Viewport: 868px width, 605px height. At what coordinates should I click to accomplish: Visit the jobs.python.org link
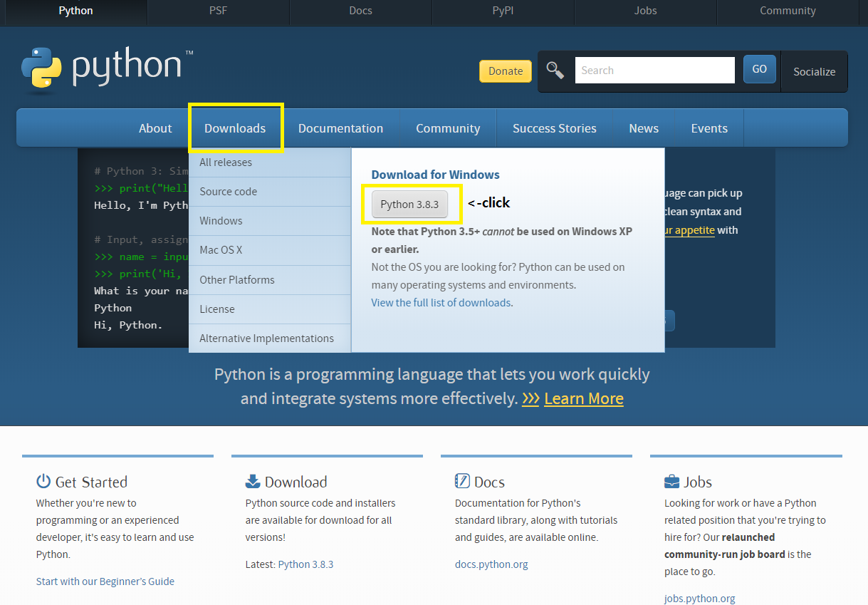[700, 599]
